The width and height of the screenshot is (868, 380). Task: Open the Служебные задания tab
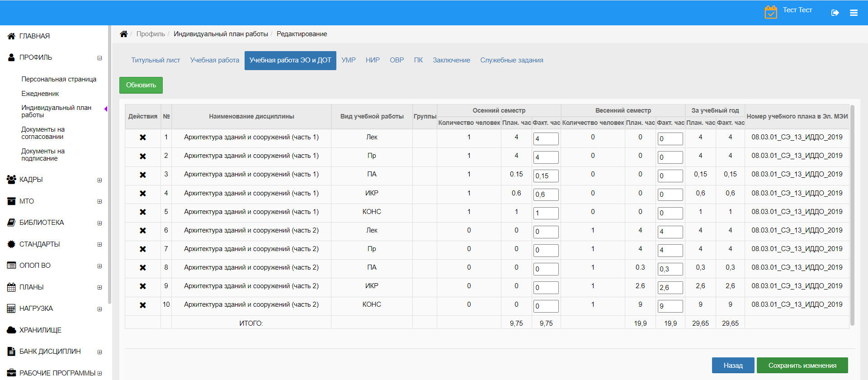tap(512, 60)
